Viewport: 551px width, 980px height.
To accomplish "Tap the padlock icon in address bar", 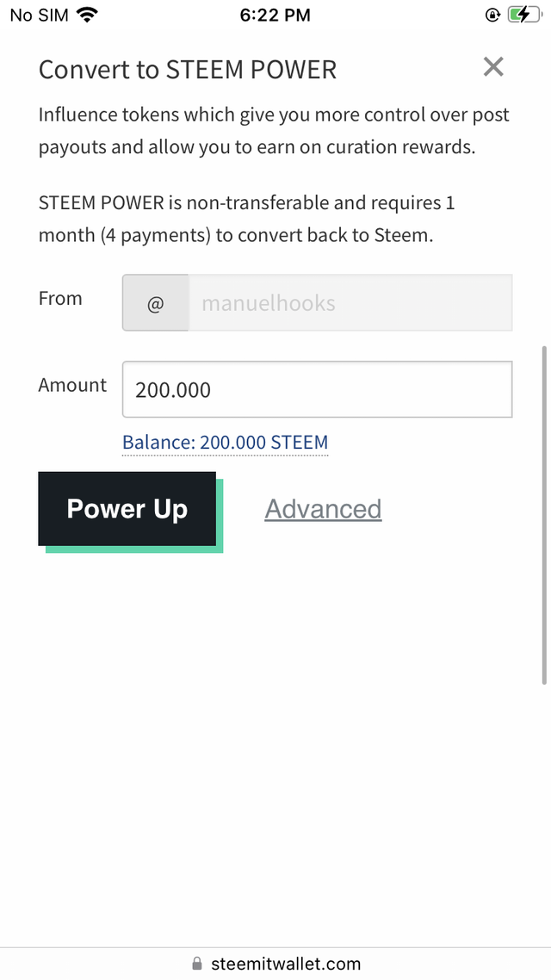I will click(x=197, y=964).
